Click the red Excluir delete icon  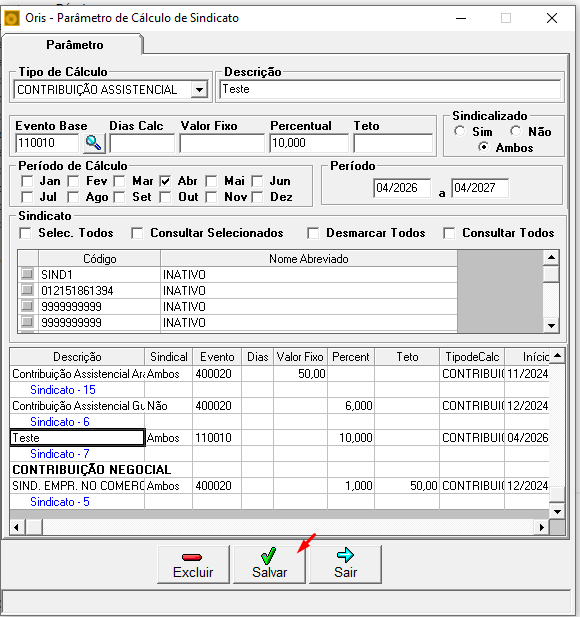click(192, 557)
